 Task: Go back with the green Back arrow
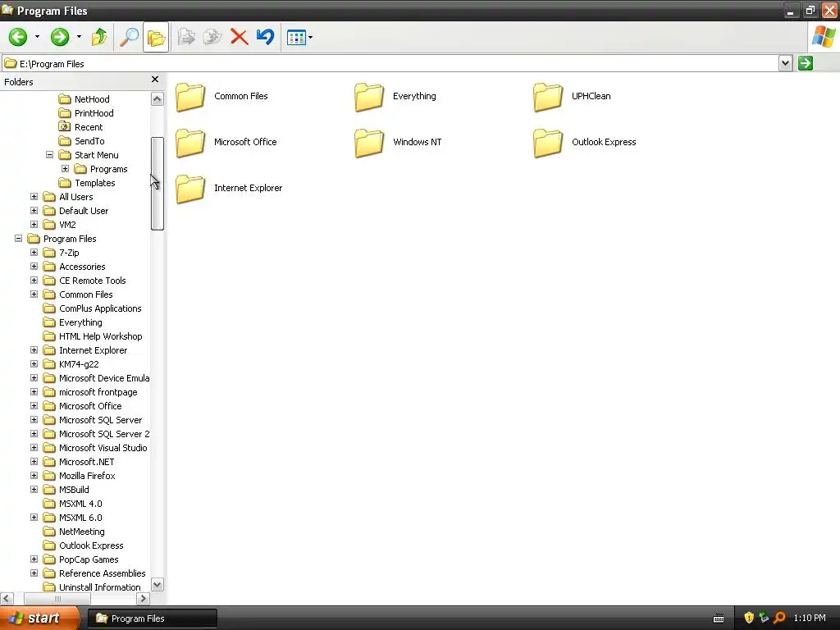pyautogui.click(x=18, y=37)
